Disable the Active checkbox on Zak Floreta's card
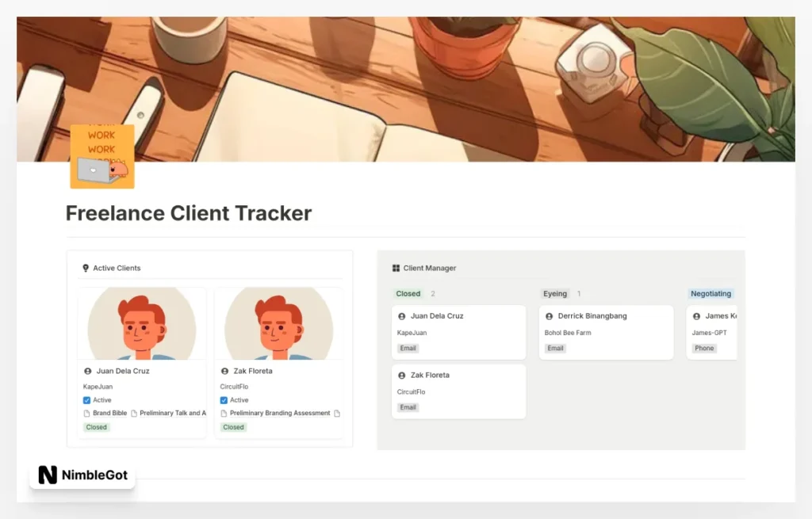 point(223,400)
